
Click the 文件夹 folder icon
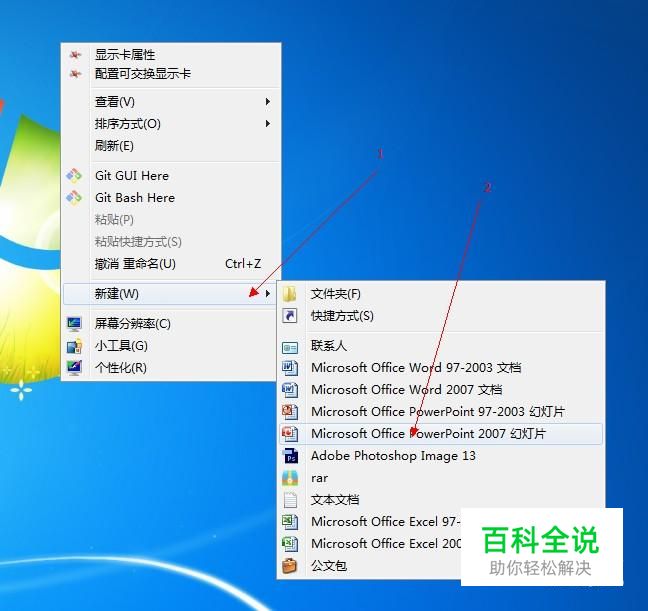click(x=290, y=294)
